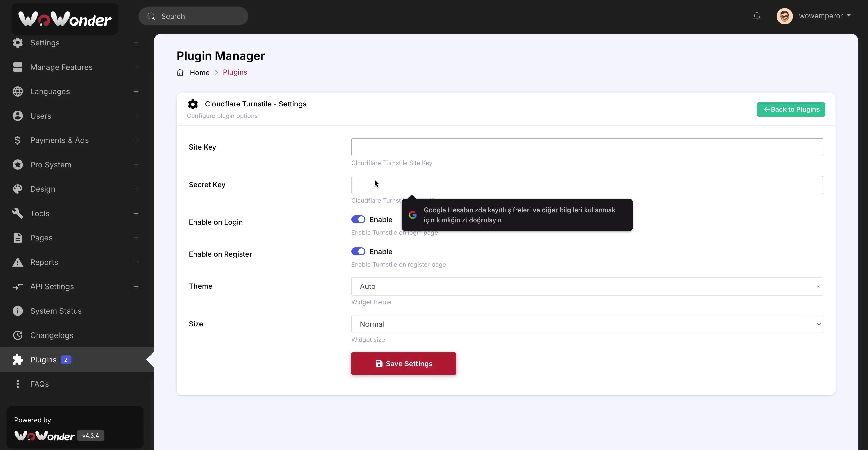Viewport: 868px width, 450px height.
Task: Click the Languages globe icon
Action: pos(18,91)
